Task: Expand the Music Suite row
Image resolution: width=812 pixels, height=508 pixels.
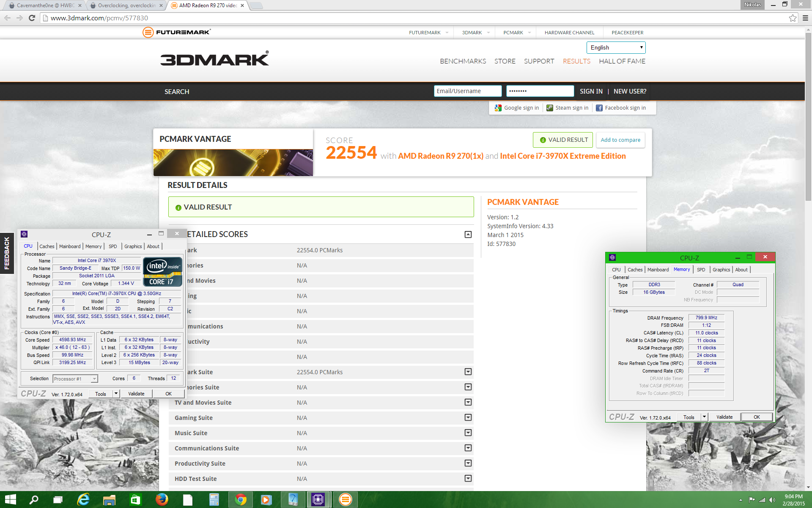Action: [468, 433]
